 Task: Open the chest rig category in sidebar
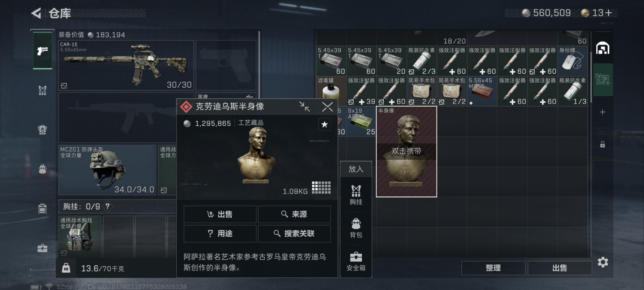pyautogui.click(x=43, y=90)
